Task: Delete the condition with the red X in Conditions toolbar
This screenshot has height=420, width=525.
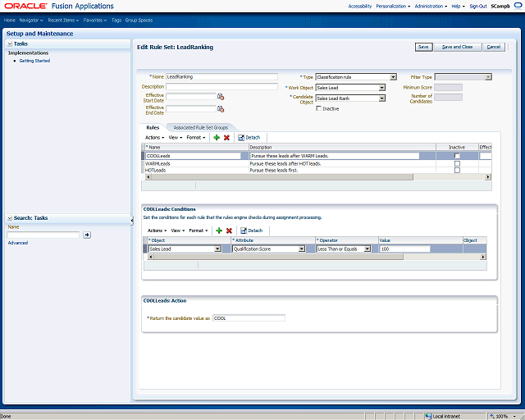Action: coord(229,231)
